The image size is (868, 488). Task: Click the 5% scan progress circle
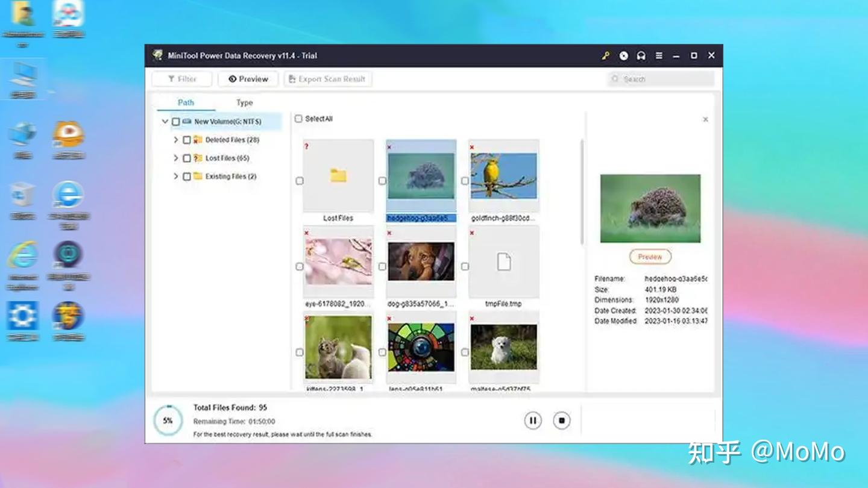click(x=168, y=421)
